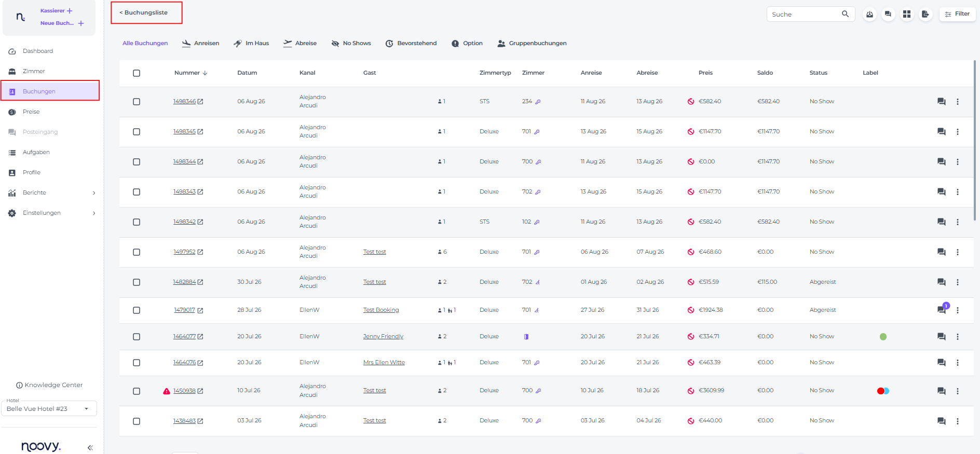Click the export icon beside Filter
This screenshot has height=454, width=980.
925,14
